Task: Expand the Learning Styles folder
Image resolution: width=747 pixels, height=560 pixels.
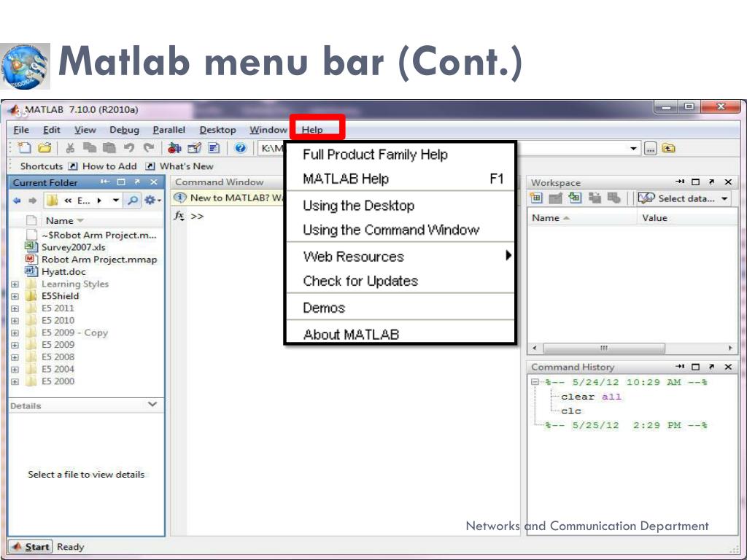Action: click(15, 284)
